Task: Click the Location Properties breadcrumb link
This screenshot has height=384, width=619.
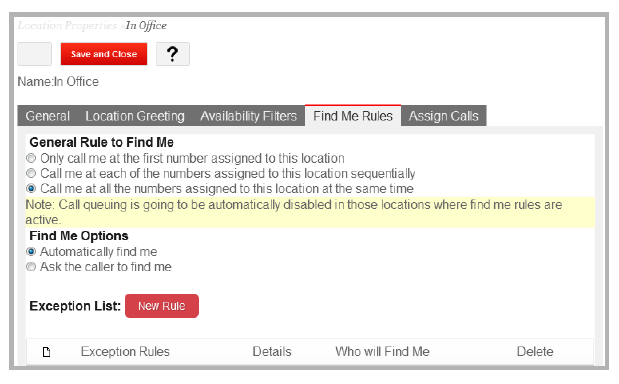Action: pyautogui.click(x=68, y=26)
